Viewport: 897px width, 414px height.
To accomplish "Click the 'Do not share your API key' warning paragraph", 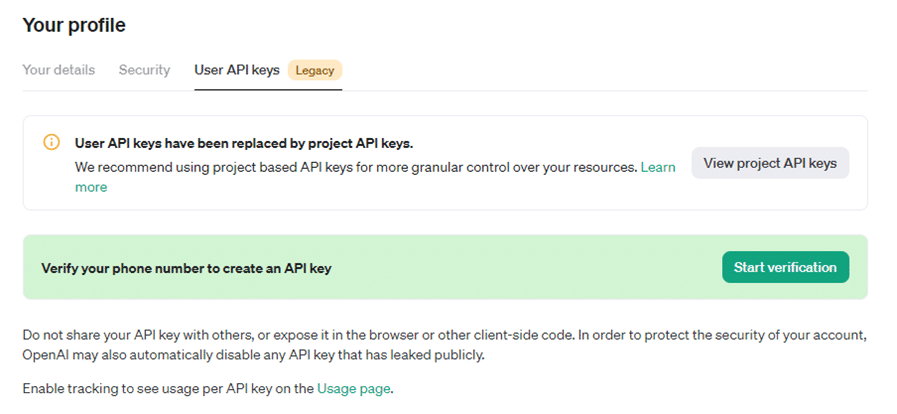I will [x=444, y=345].
